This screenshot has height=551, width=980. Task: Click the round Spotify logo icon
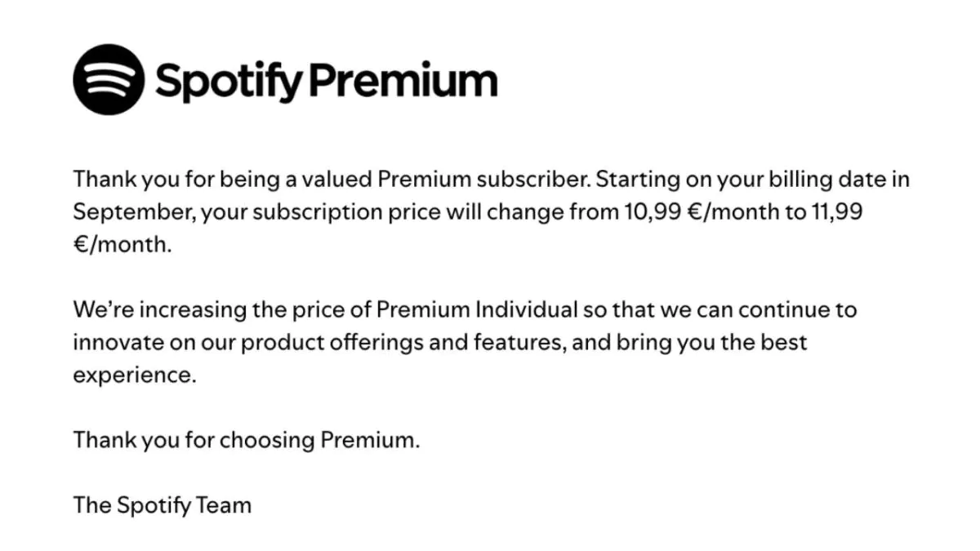[x=109, y=78]
